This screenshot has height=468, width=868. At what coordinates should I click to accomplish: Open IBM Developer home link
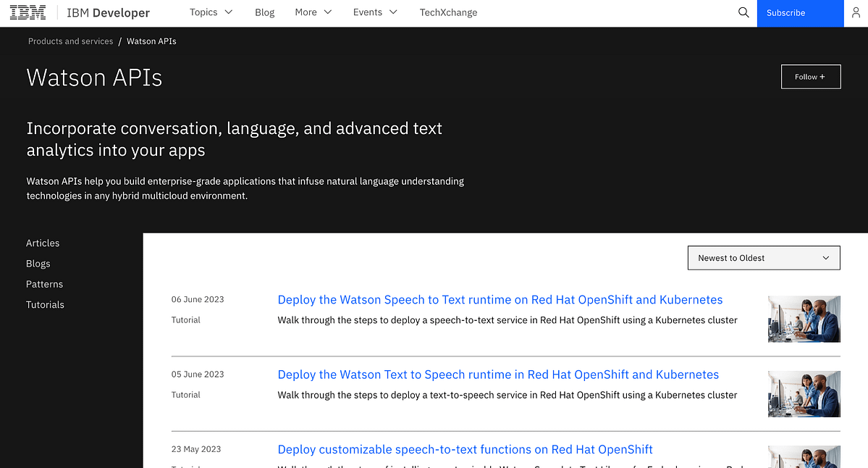[108, 12]
